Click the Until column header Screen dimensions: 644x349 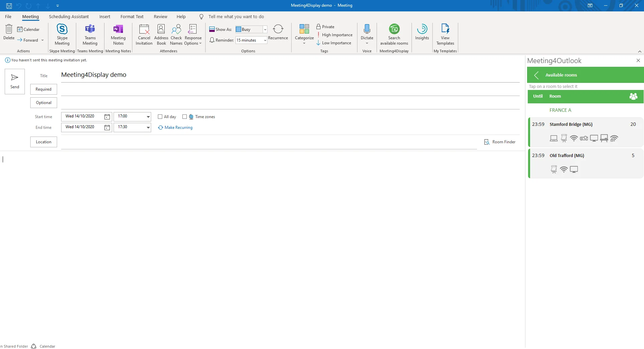538,96
